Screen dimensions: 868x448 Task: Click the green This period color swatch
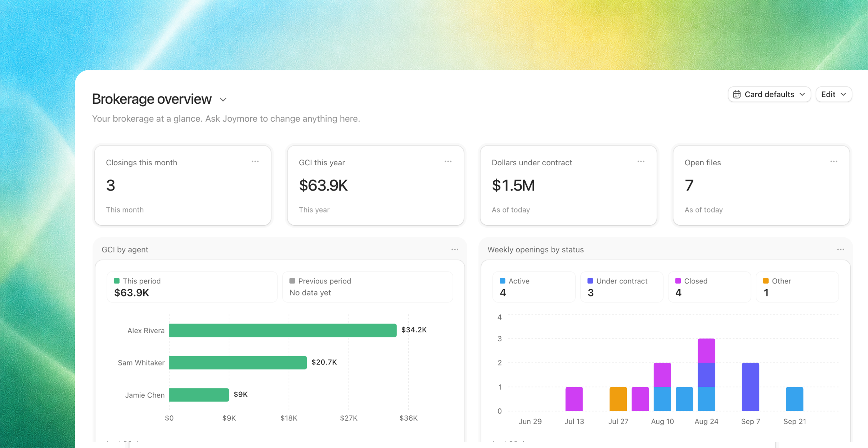point(117,281)
